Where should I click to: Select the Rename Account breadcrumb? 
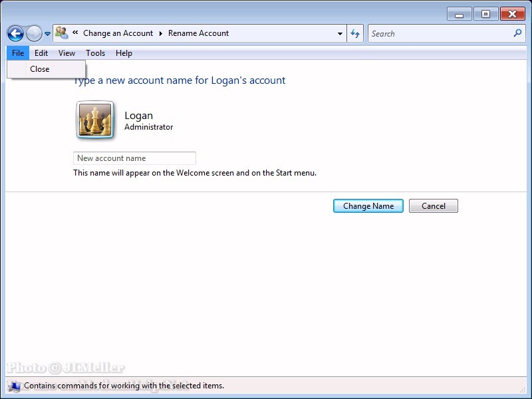tap(198, 33)
